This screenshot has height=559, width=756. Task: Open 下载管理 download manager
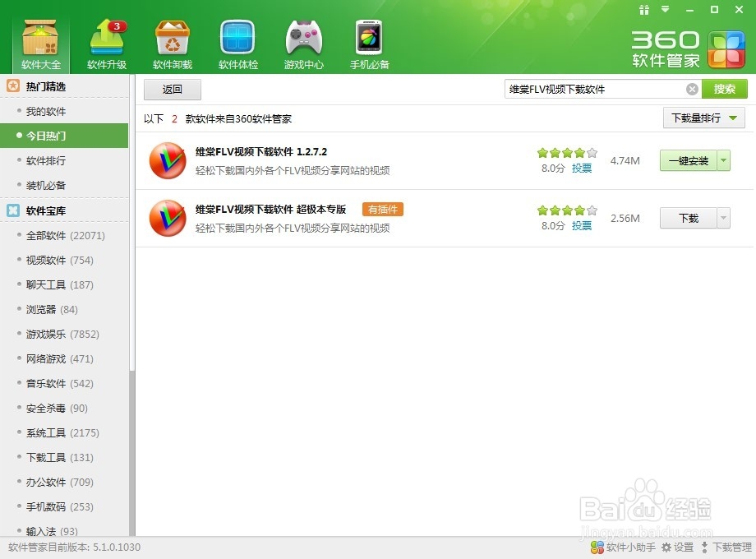point(726,547)
